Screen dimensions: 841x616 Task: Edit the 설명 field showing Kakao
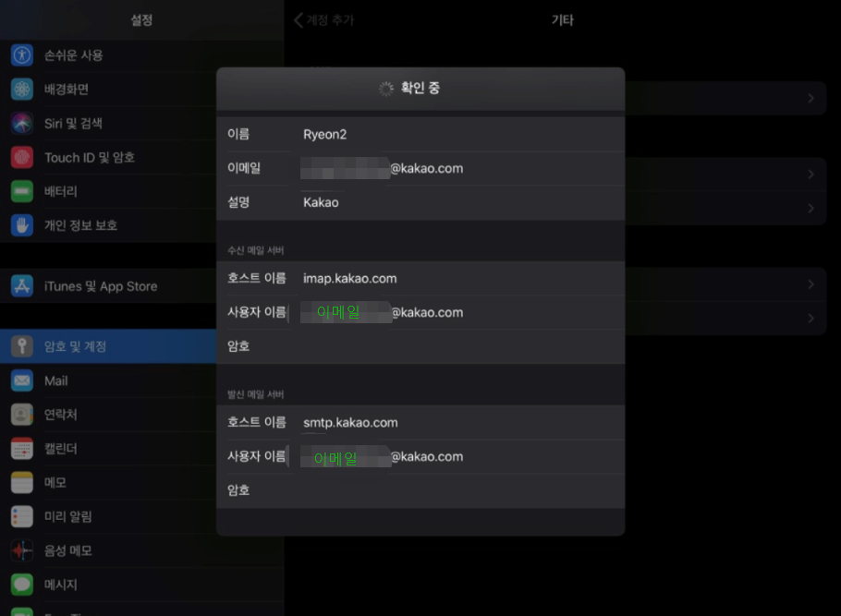(420, 202)
